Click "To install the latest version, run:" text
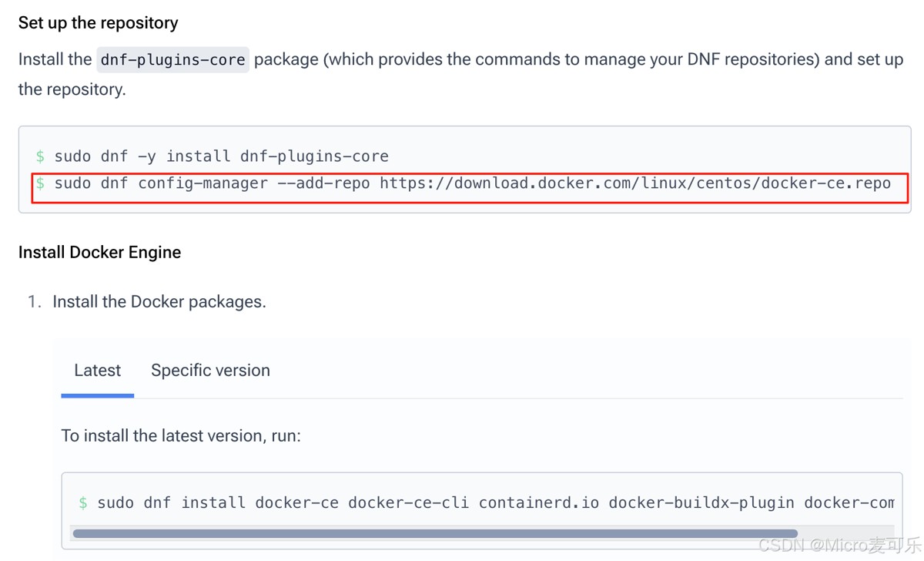The width and height of the screenshot is (924, 561). 181,436
